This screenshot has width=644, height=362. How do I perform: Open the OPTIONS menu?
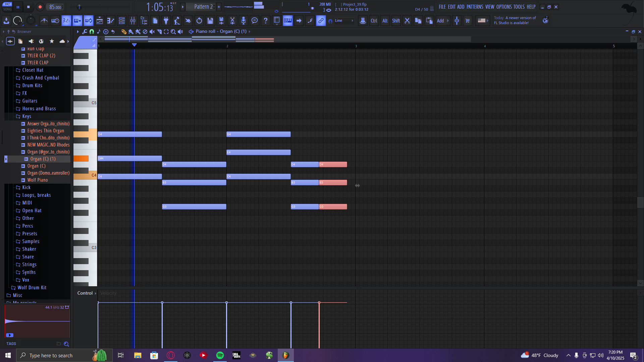(x=504, y=7)
